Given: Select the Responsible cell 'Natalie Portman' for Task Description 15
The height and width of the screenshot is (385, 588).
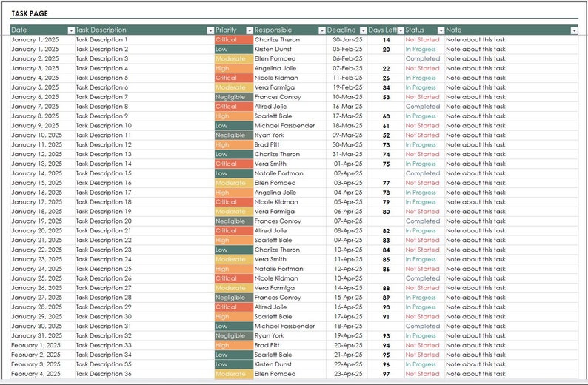Looking at the screenshot, I should click(x=290, y=173).
